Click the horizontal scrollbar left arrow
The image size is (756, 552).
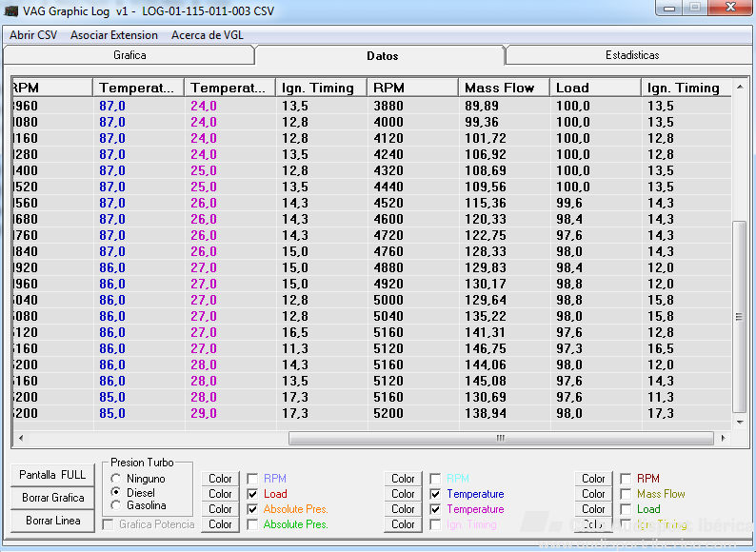pyautogui.click(x=21, y=438)
